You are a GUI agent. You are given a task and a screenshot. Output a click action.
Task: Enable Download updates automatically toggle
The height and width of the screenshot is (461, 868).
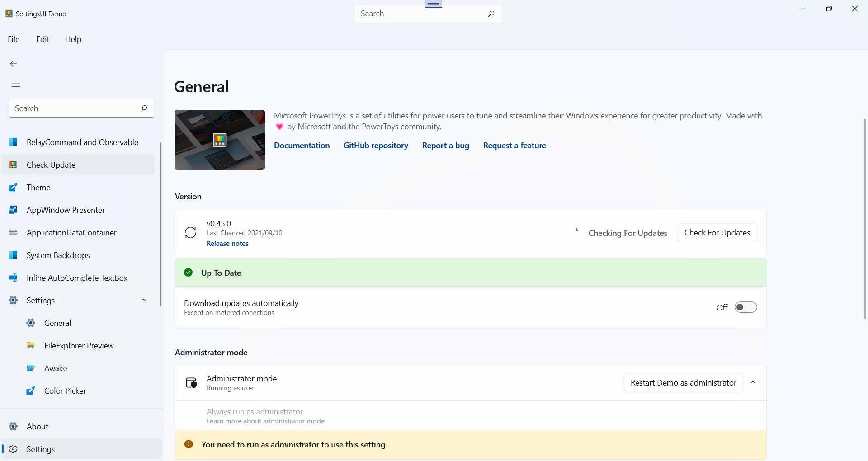coord(745,307)
